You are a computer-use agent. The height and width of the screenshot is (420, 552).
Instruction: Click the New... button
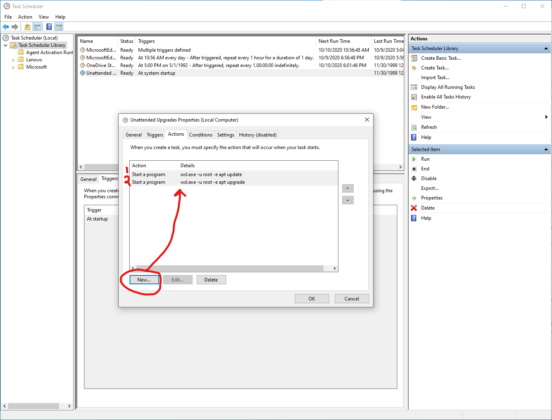point(144,280)
